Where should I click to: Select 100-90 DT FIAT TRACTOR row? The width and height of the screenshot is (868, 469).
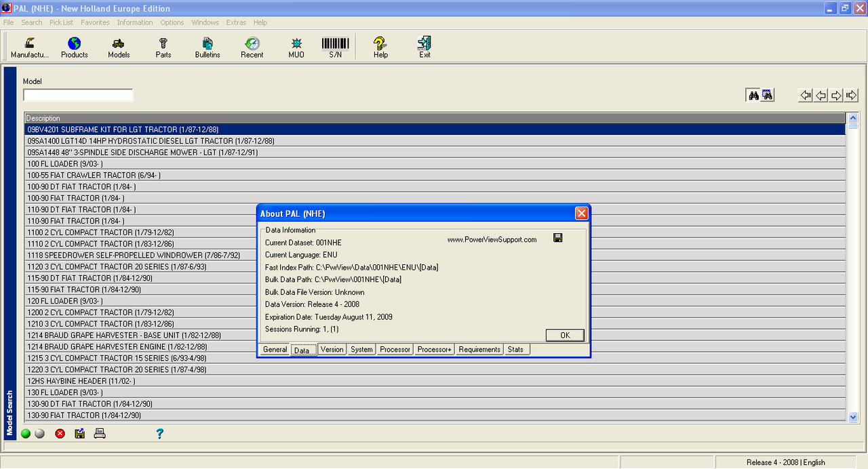pos(435,186)
